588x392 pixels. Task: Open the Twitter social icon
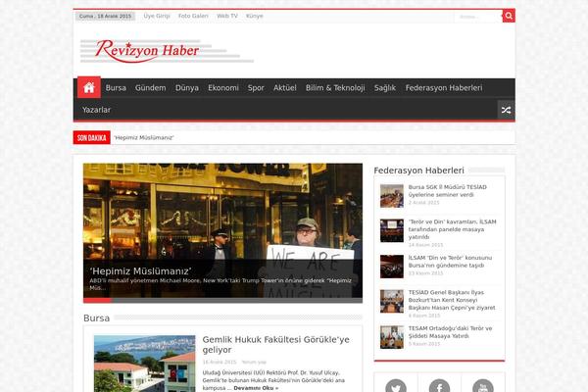396,385
